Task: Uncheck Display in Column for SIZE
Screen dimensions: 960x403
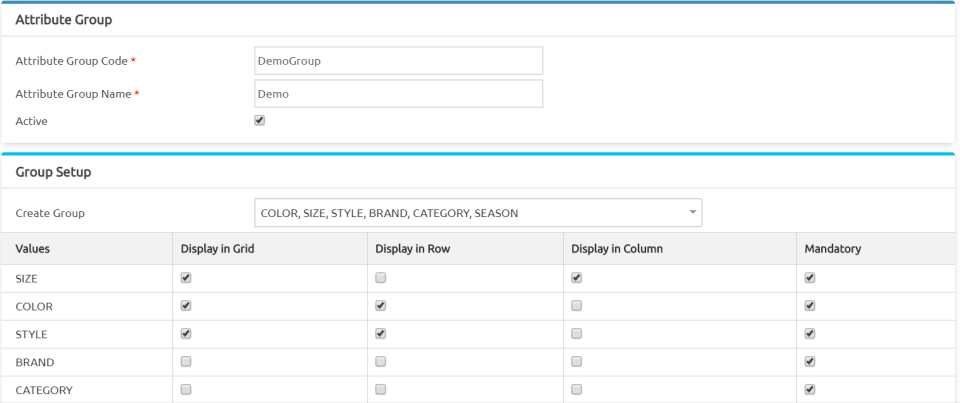Action: point(577,278)
